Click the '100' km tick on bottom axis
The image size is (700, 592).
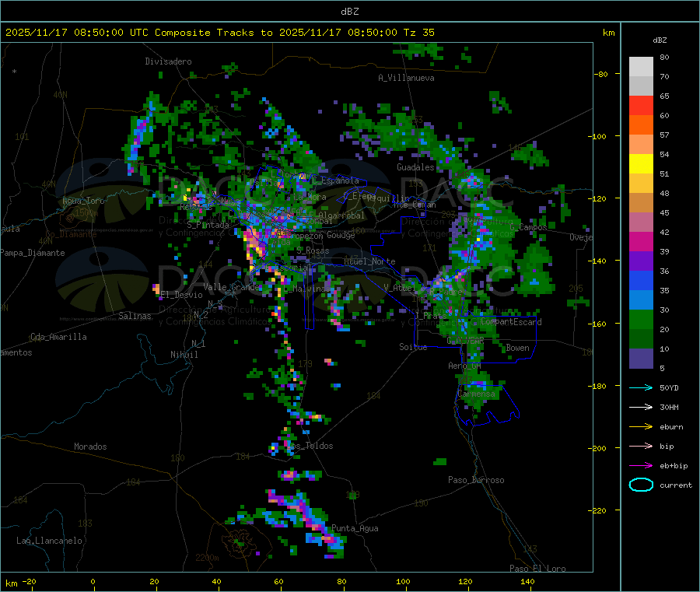coord(403,581)
